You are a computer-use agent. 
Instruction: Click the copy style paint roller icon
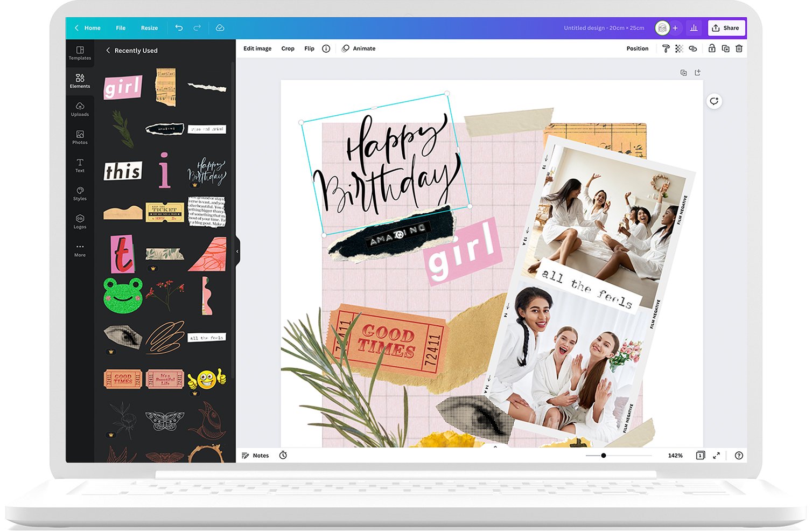666,48
